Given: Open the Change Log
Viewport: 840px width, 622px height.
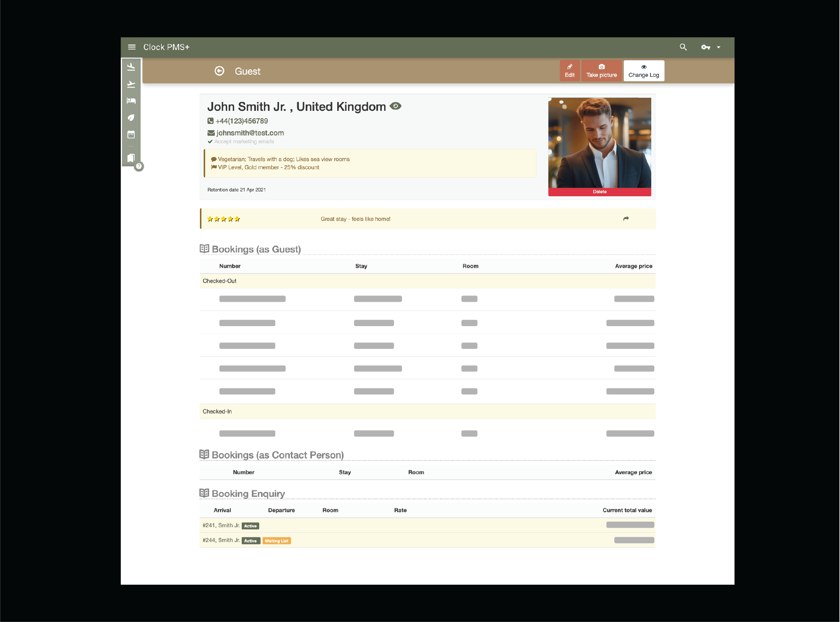Looking at the screenshot, I should [643, 71].
